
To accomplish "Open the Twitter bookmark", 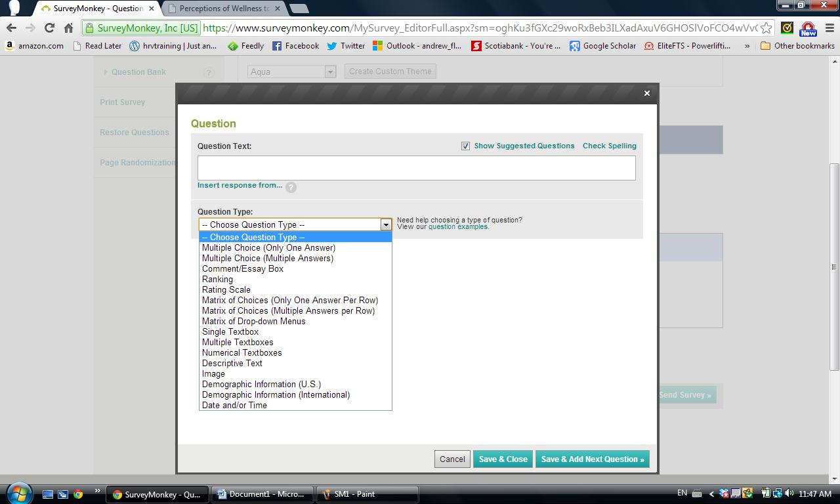I will point(346,46).
